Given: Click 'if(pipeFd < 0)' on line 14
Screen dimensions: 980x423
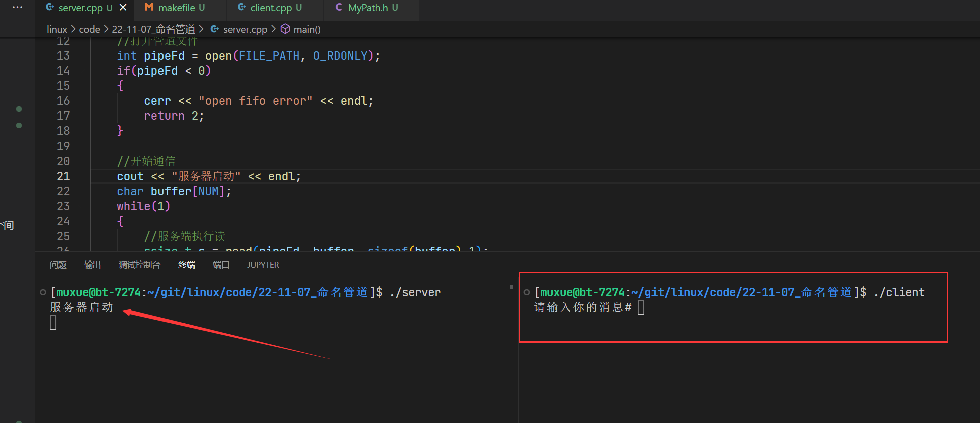Looking at the screenshot, I should (164, 71).
